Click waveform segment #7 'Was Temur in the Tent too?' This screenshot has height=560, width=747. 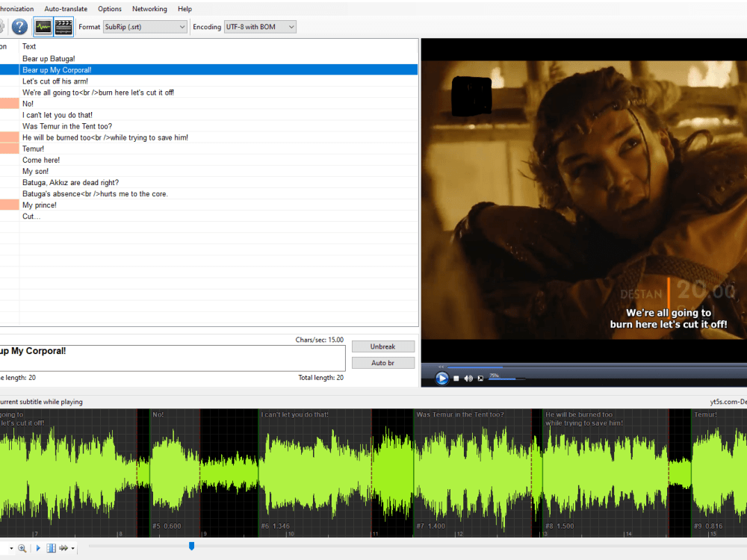(473, 471)
